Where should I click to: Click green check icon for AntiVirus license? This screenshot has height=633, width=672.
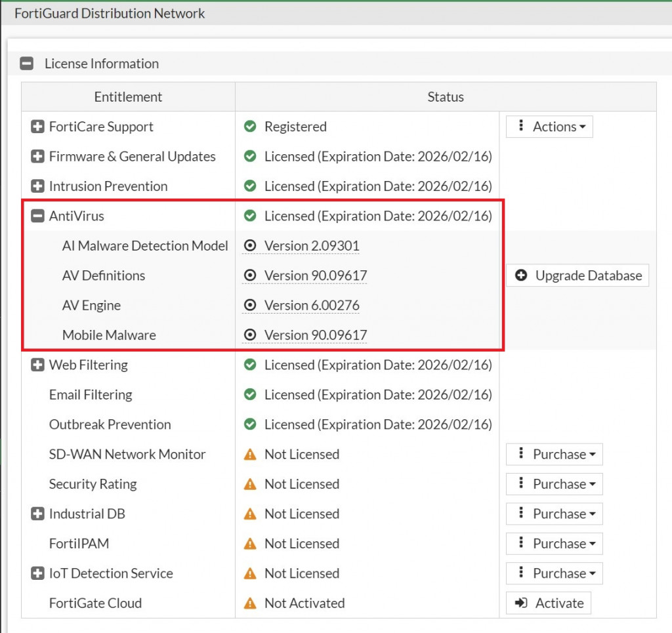click(x=250, y=216)
